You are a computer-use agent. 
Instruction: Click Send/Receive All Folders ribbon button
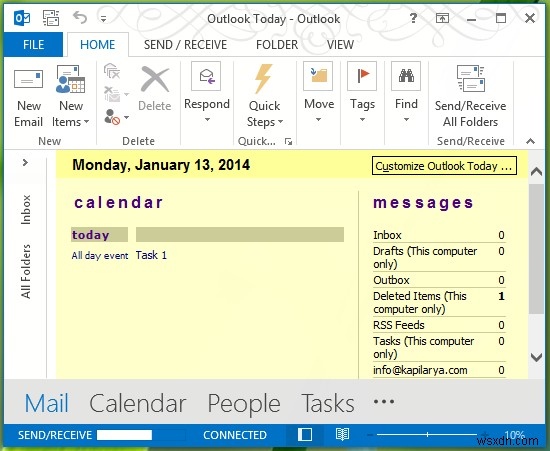pyautogui.click(x=470, y=96)
